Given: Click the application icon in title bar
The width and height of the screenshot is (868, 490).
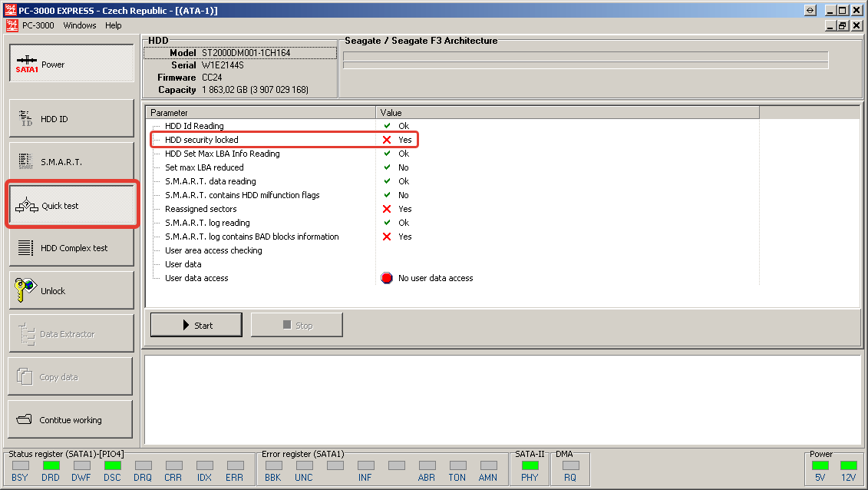Looking at the screenshot, I should click(11, 10).
